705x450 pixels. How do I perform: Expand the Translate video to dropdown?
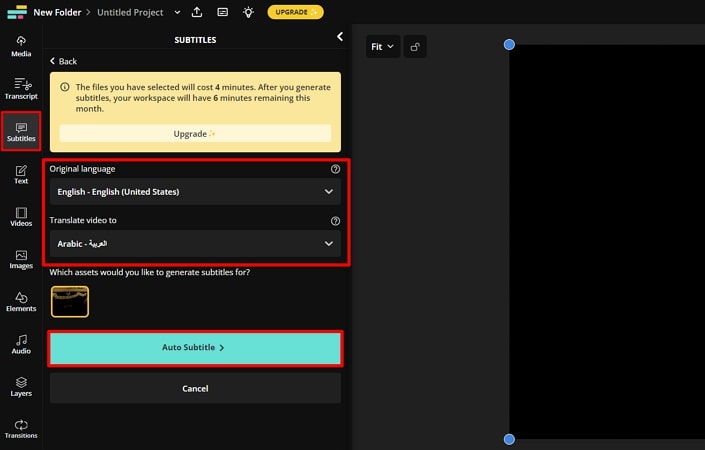tap(195, 243)
